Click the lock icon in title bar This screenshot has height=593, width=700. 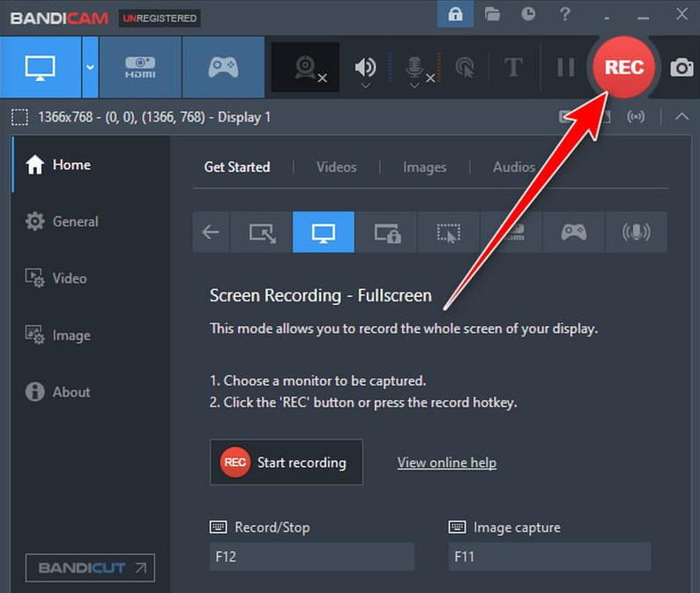(456, 14)
